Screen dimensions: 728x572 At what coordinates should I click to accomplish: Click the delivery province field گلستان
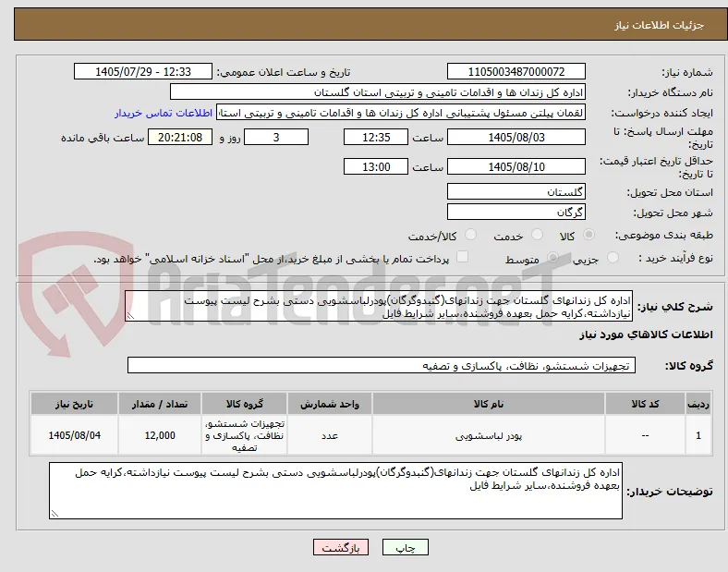coord(516,191)
